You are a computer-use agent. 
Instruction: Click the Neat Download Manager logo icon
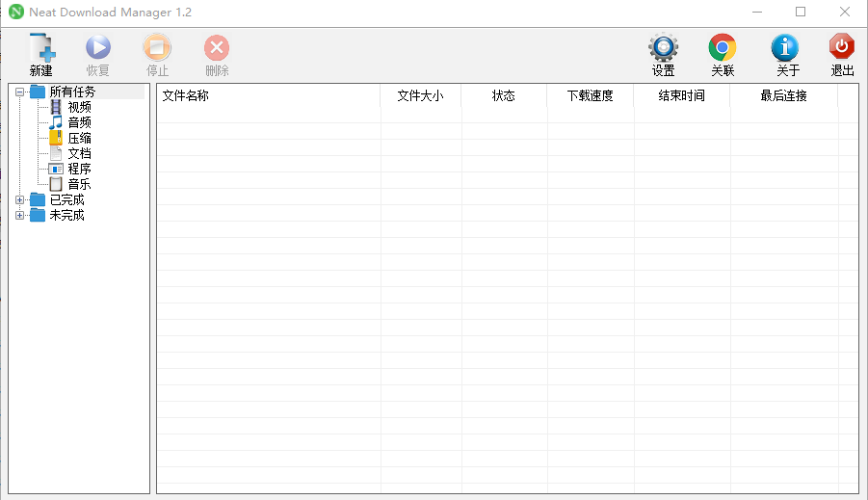pos(16,12)
